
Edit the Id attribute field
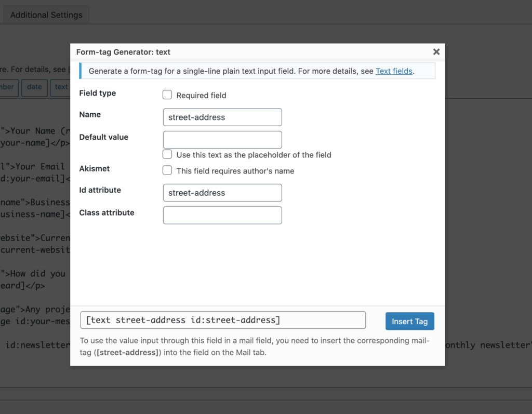(222, 193)
